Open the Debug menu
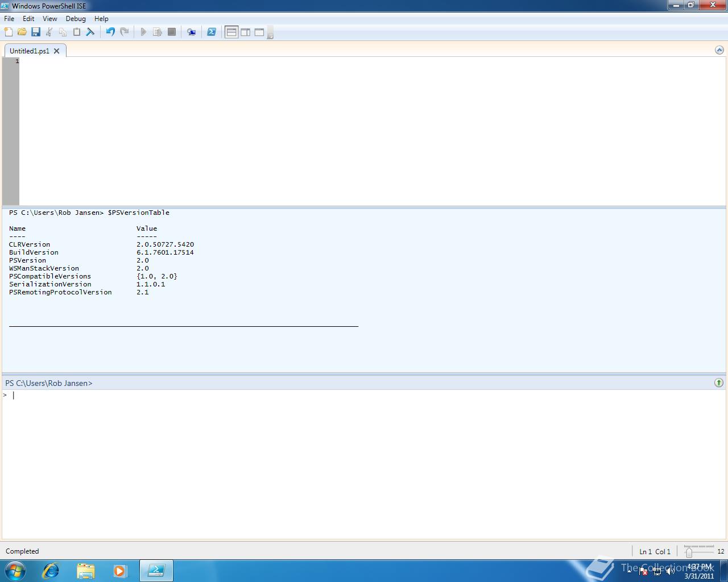This screenshot has height=582, width=728. [x=76, y=19]
